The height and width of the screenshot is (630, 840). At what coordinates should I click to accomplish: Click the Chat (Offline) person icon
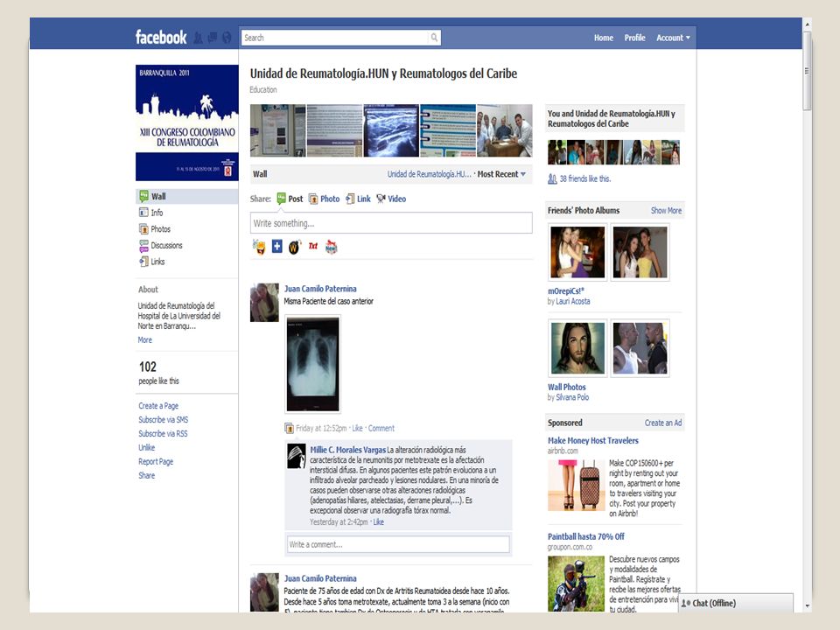686,603
